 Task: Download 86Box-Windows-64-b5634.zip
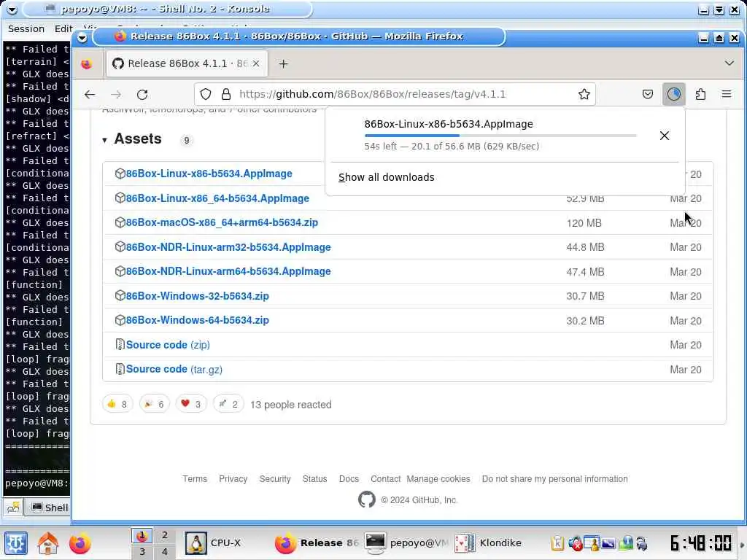click(x=197, y=320)
